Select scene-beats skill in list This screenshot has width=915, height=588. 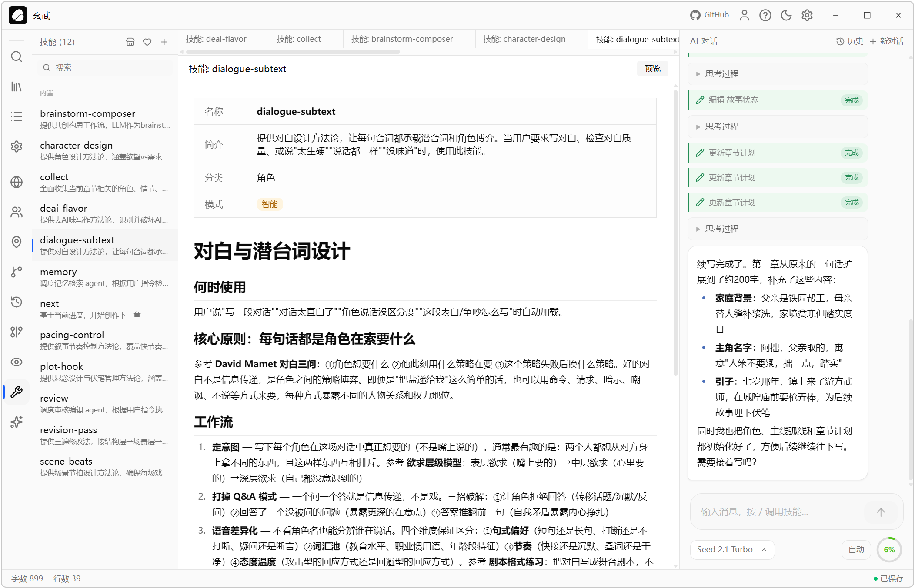105,467
